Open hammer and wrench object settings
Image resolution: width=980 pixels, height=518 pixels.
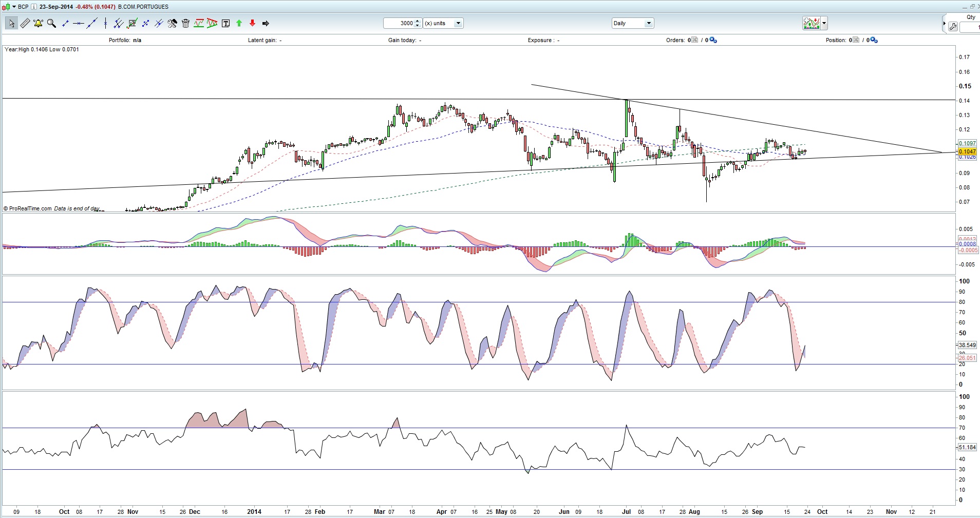(172, 23)
